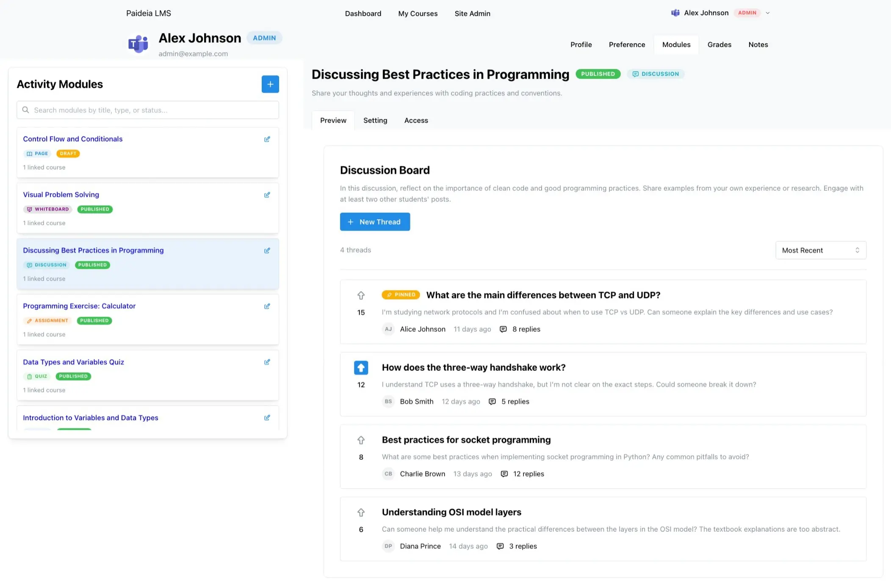This screenshot has width=891, height=588.
Task: Open the Grades tab
Action: coord(719,45)
